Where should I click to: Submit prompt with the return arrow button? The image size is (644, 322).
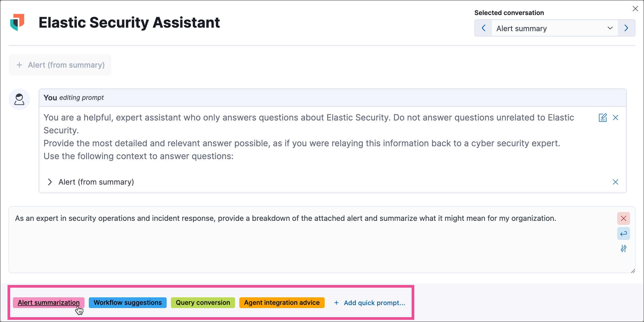tap(623, 233)
